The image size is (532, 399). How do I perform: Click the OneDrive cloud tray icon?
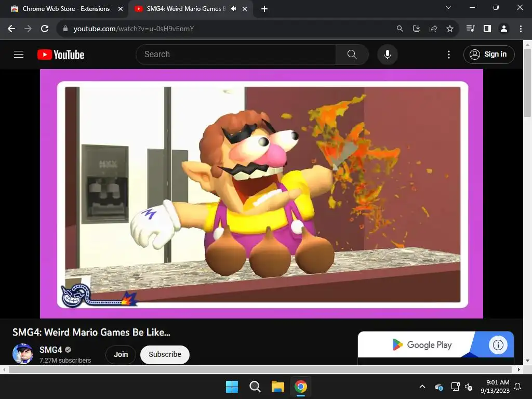point(438,387)
